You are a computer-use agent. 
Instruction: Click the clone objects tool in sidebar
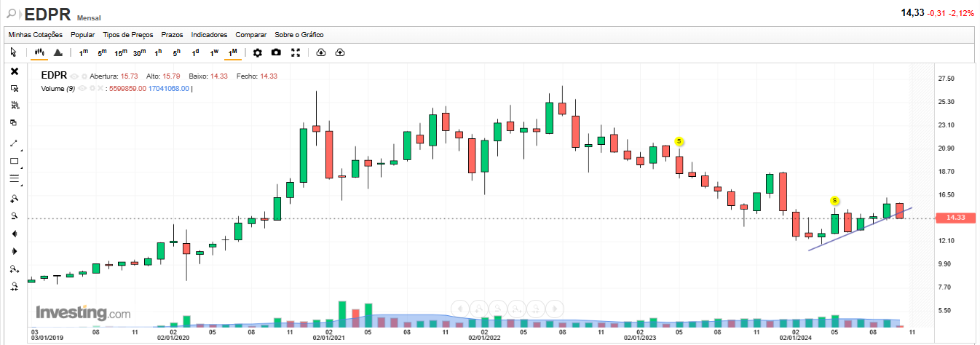tap(14, 123)
